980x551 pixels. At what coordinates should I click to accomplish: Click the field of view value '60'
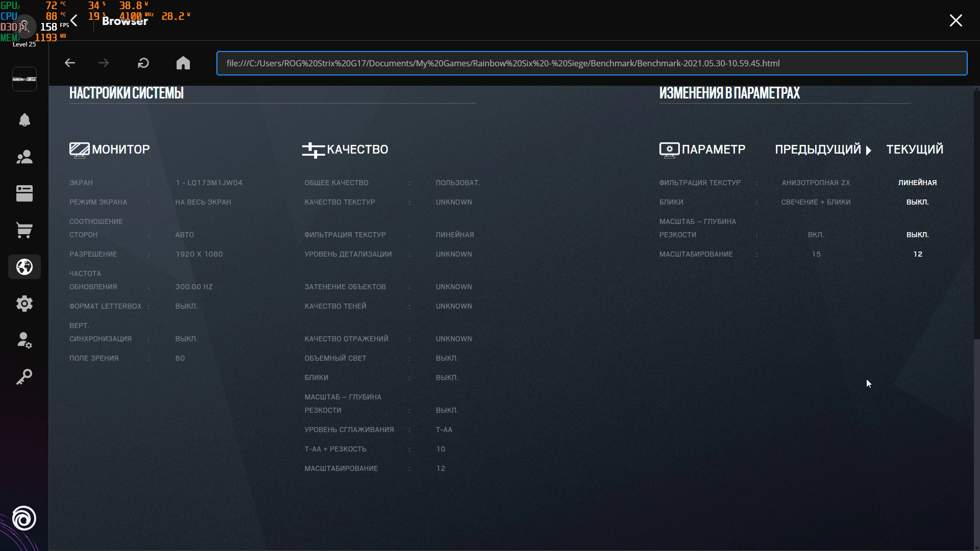click(x=180, y=358)
